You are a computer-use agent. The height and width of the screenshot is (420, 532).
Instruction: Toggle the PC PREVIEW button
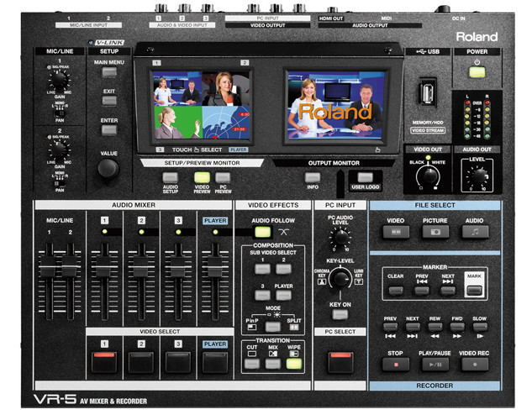(x=223, y=177)
